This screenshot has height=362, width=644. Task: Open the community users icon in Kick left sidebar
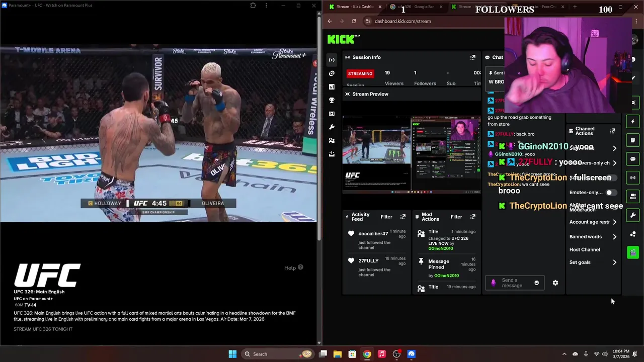pyautogui.click(x=332, y=141)
